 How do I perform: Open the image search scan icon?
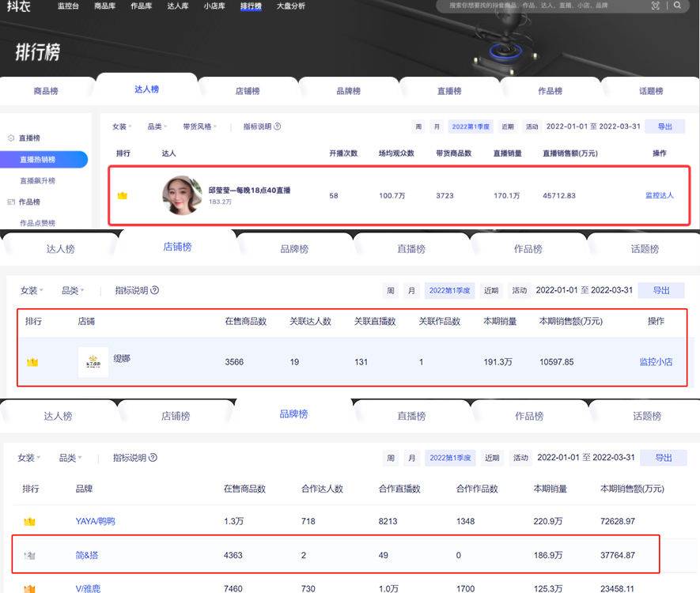pyautogui.click(x=656, y=6)
